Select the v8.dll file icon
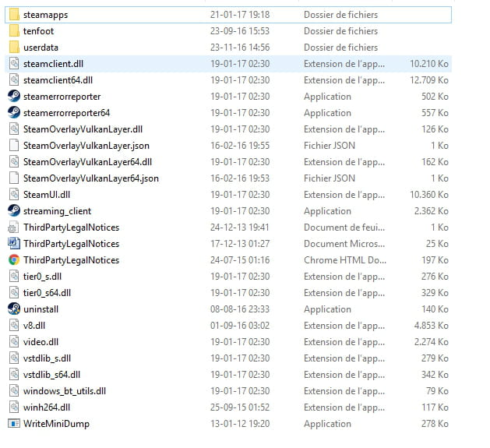Image resolution: width=490 pixels, height=448 pixels. (14, 326)
